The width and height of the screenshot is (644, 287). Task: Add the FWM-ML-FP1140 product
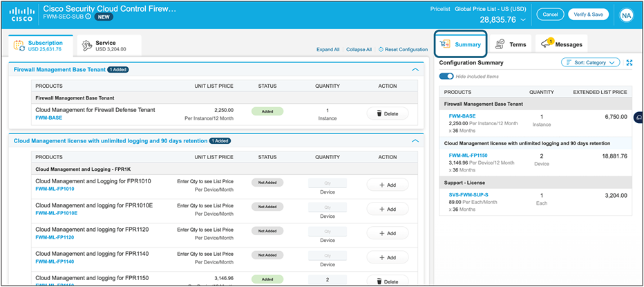click(x=388, y=257)
